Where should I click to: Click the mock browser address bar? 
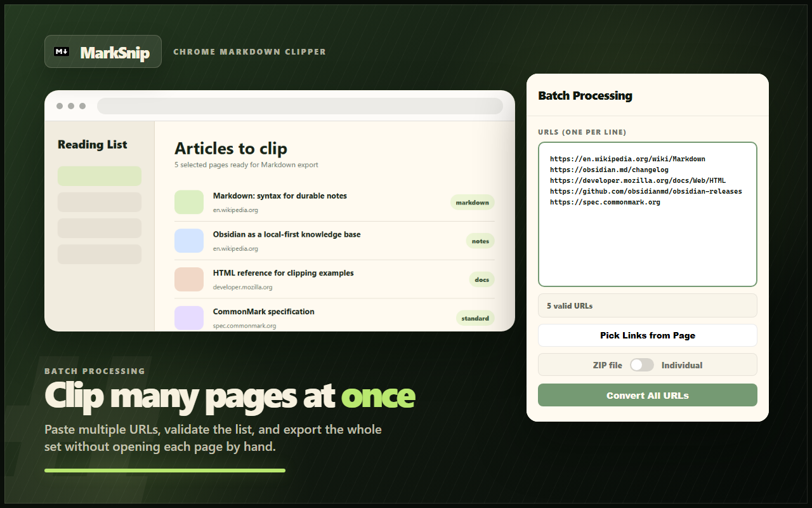[300, 106]
